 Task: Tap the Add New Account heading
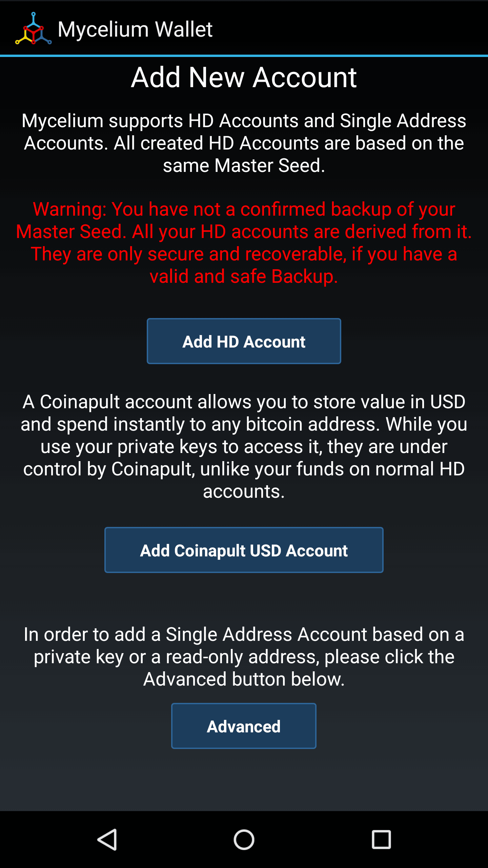(244, 77)
